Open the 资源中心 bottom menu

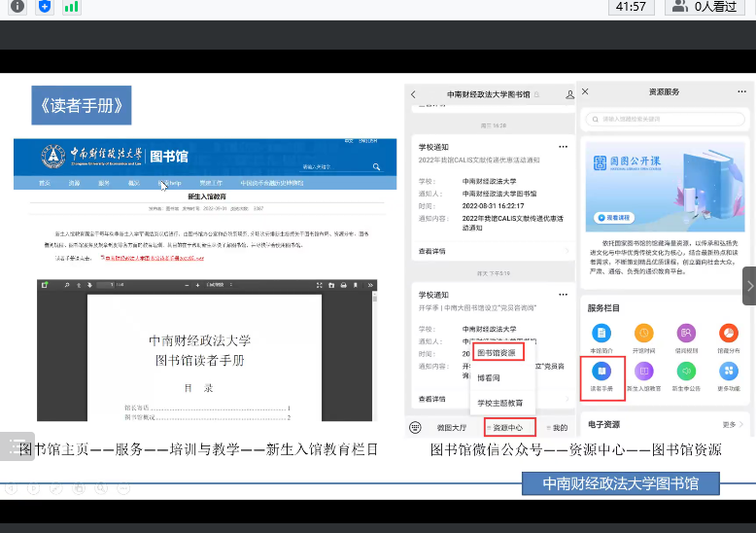point(506,428)
